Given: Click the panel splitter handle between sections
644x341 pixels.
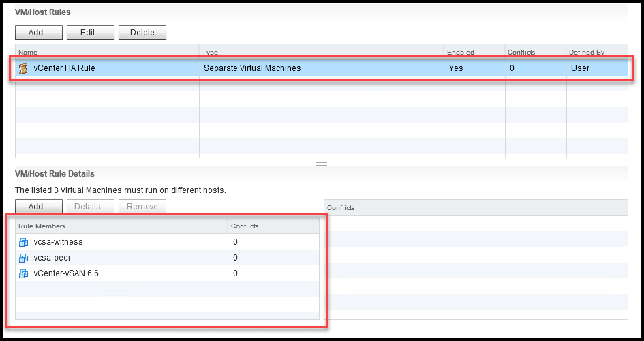Looking at the screenshot, I should pyautogui.click(x=322, y=164).
